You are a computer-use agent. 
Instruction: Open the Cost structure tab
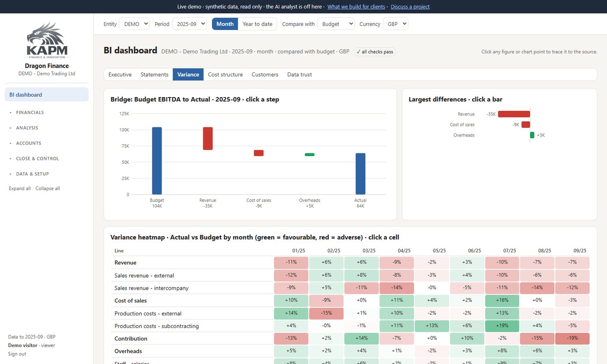(x=225, y=75)
